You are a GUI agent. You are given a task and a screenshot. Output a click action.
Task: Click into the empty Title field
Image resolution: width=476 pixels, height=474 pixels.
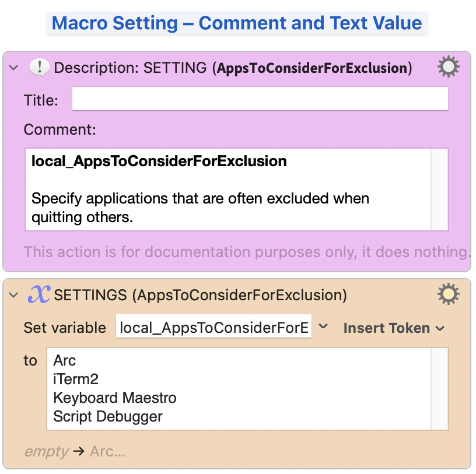coord(260,100)
